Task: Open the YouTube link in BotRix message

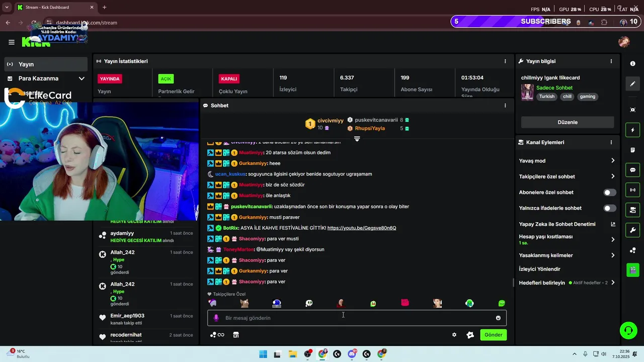Action: pos(362,228)
